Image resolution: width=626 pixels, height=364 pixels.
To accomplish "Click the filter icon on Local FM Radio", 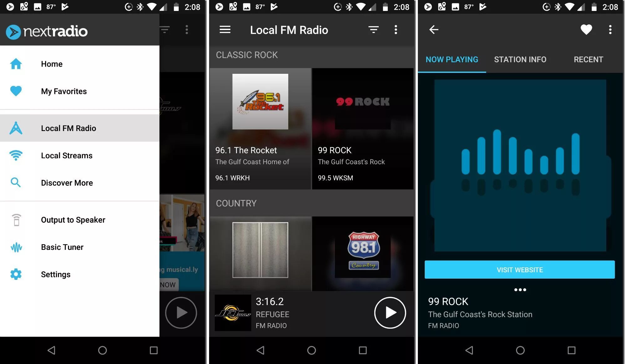I will click(x=373, y=29).
